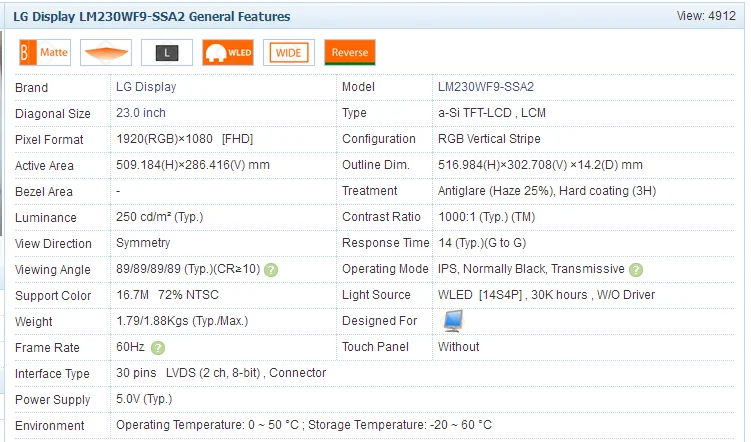This screenshot has width=751, height=442.
Task: Click the luminance '250 cd/m²' value
Action: (x=159, y=217)
